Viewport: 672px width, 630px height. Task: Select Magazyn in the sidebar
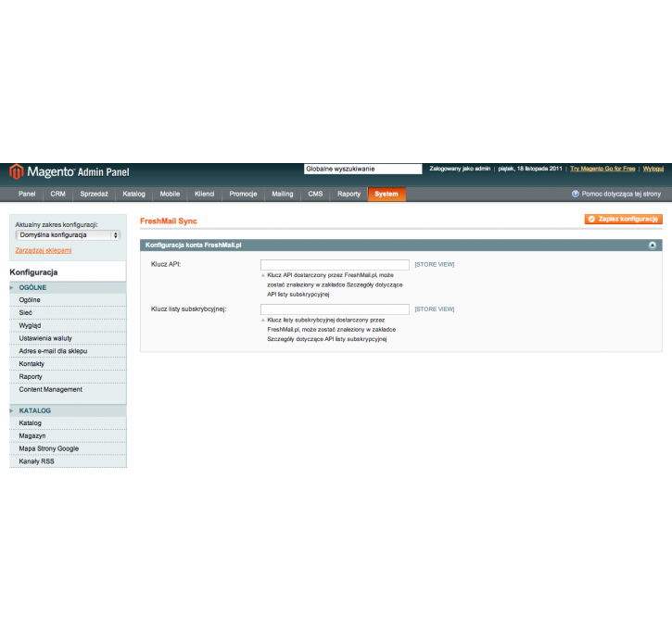click(x=68, y=436)
